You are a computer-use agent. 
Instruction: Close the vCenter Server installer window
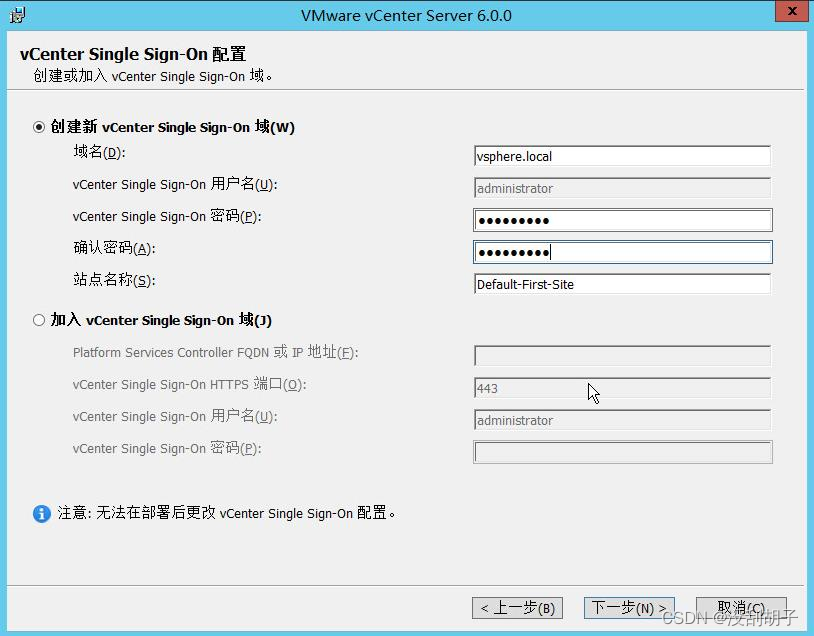792,11
